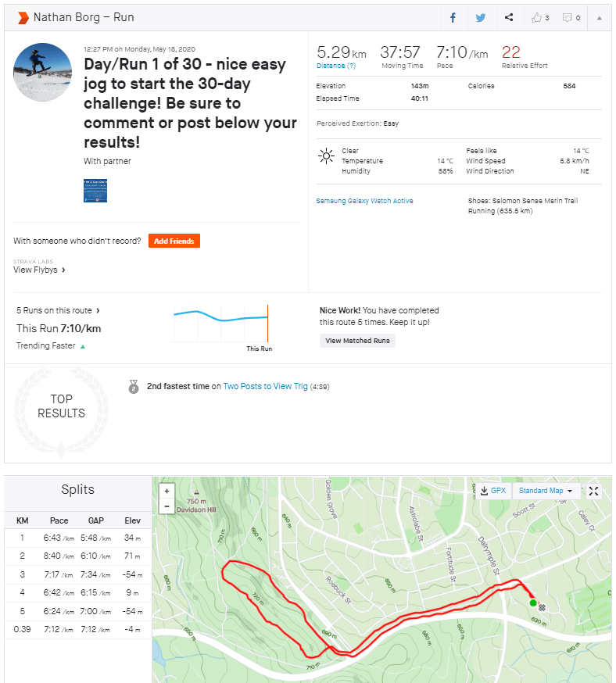Open comments with speech bubble icon
The width and height of the screenshot is (616, 683).
tap(571, 17)
